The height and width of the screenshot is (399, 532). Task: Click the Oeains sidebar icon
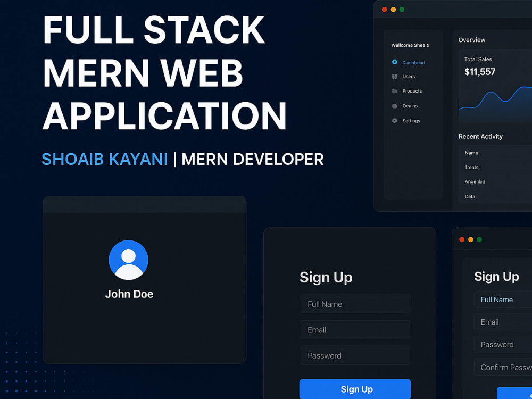(x=394, y=106)
